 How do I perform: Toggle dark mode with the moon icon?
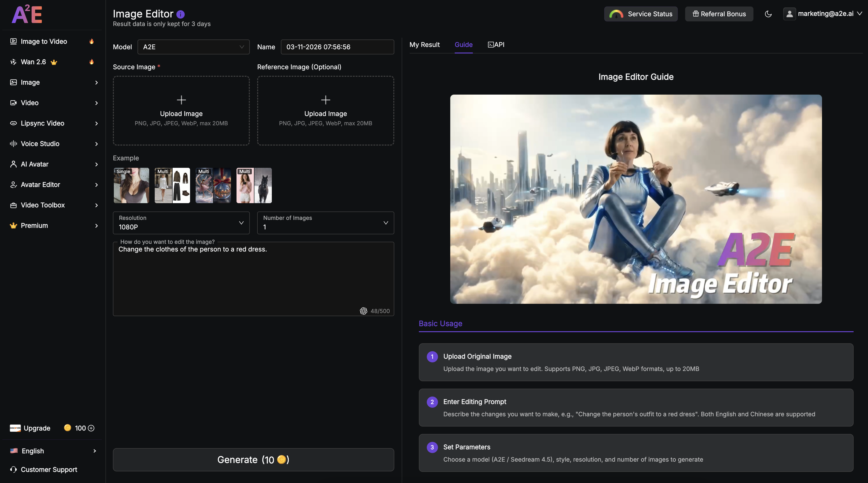[x=768, y=14]
